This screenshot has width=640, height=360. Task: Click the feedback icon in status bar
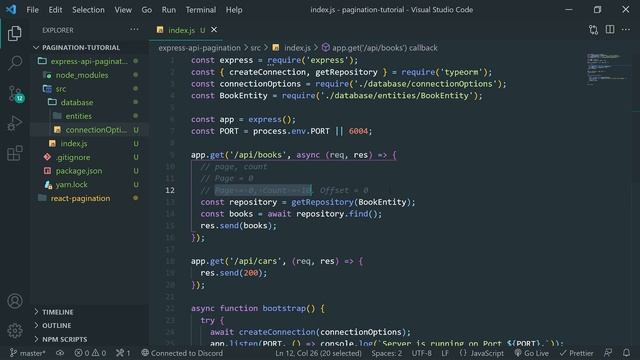tap(608, 353)
